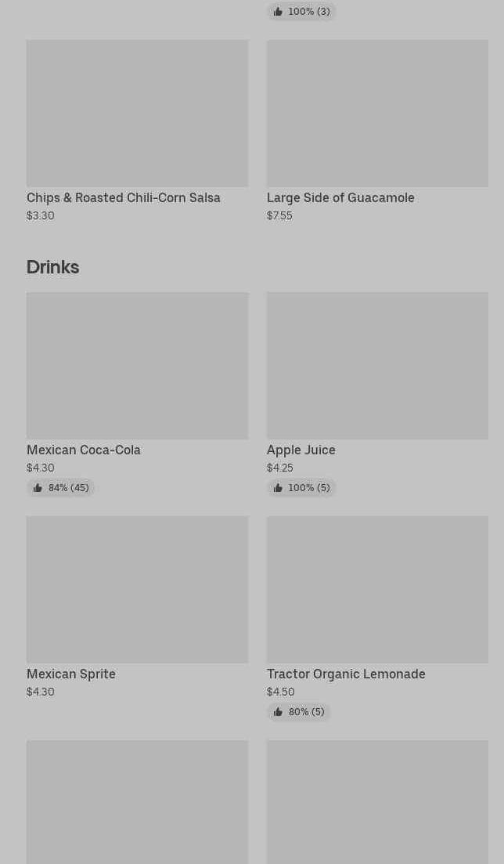Screen dimensions: 504x864
Task: Click the 80% (5) rating badge
Action: pyautogui.click(x=299, y=712)
